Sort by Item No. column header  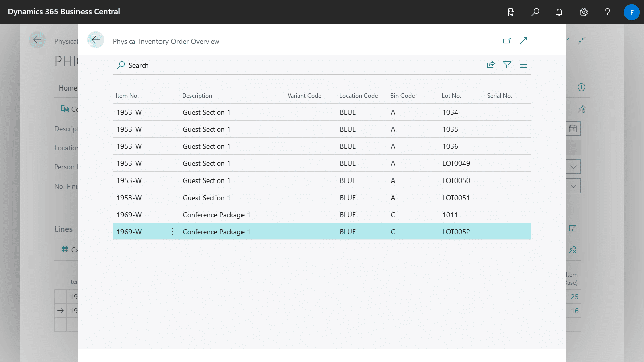127,96
